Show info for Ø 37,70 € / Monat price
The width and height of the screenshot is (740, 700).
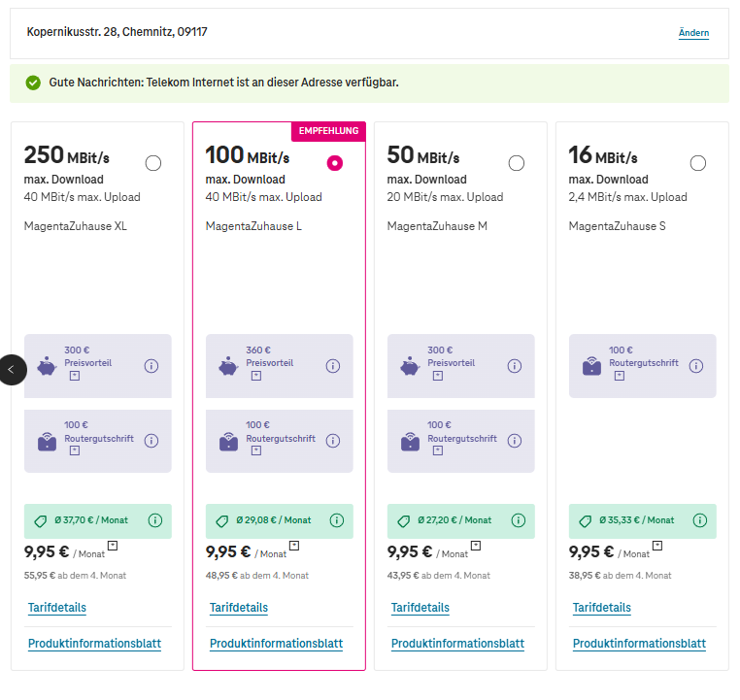tap(155, 520)
